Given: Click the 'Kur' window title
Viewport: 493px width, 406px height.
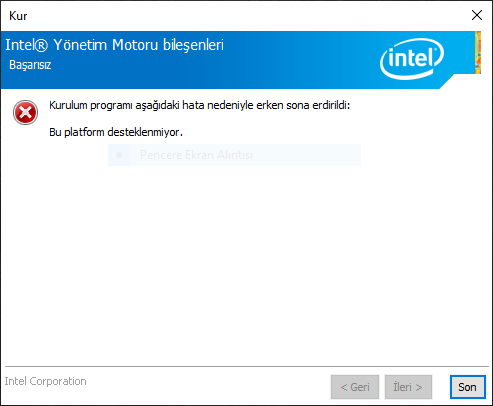Looking at the screenshot, I should [x=18, y=16].
